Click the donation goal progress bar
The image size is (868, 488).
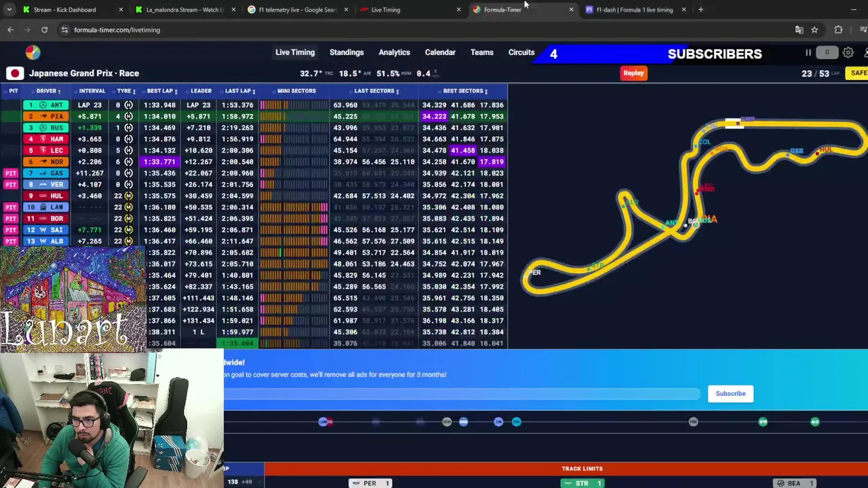point(462,394)
